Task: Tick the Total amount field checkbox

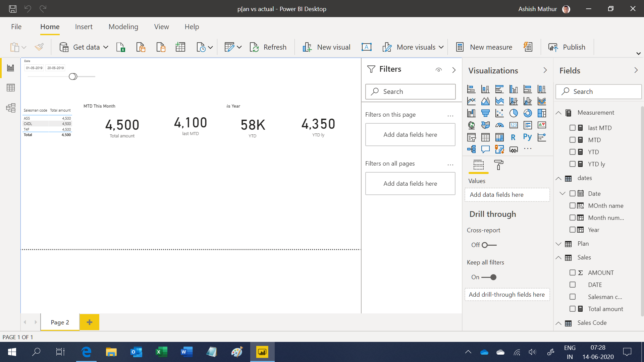Action: (x=573, y=309)
